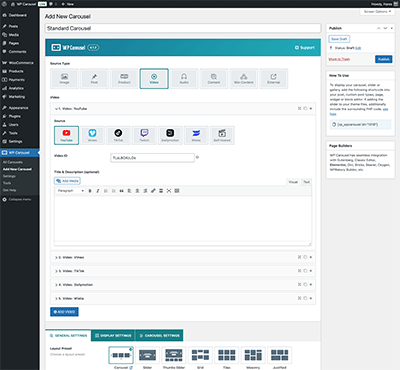This screenshot has height=370, width=400.
Task: Choose Self Hosted video source
Action: [x=222, y=135]
